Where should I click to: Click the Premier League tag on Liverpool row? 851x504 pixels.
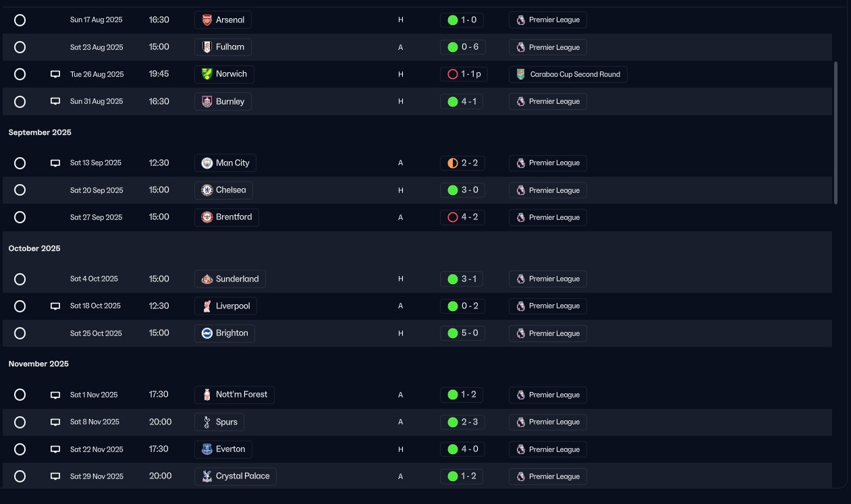[x=548, y=306]
